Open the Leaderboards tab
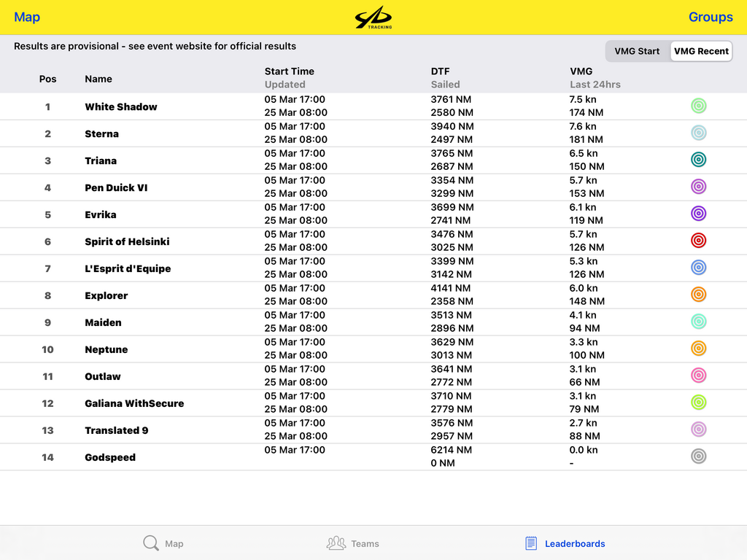The width and height of the screenshot is (747, 560). (x=565, y=543)
